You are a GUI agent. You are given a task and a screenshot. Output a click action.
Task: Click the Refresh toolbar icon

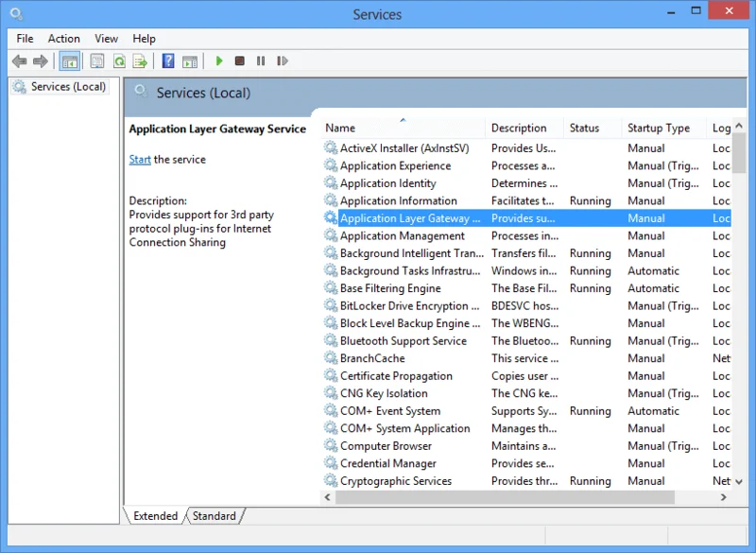click(x=119, y=61)
